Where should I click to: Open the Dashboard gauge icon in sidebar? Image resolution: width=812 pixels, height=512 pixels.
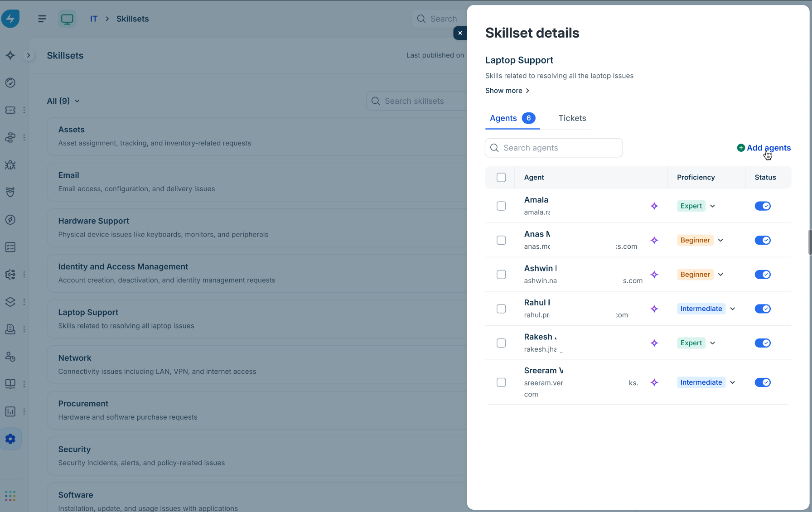point(10,82)
